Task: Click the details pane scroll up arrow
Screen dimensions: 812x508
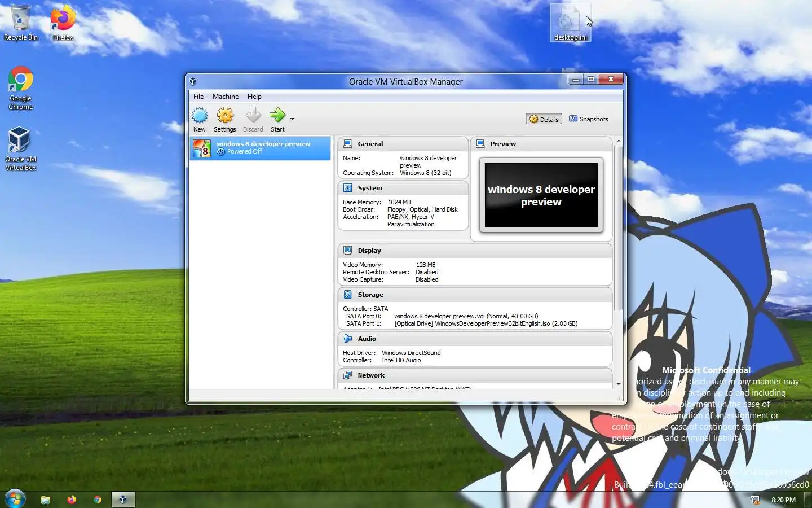Action: pos(619,141)
